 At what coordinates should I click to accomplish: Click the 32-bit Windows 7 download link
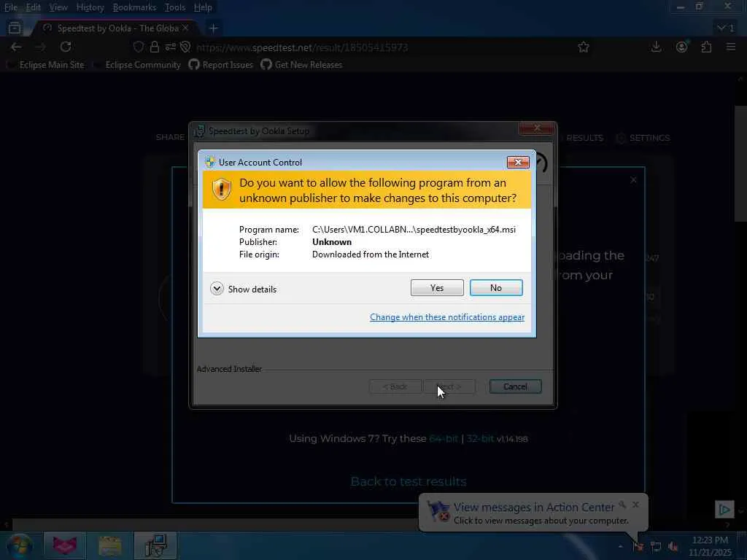[480, 438]
